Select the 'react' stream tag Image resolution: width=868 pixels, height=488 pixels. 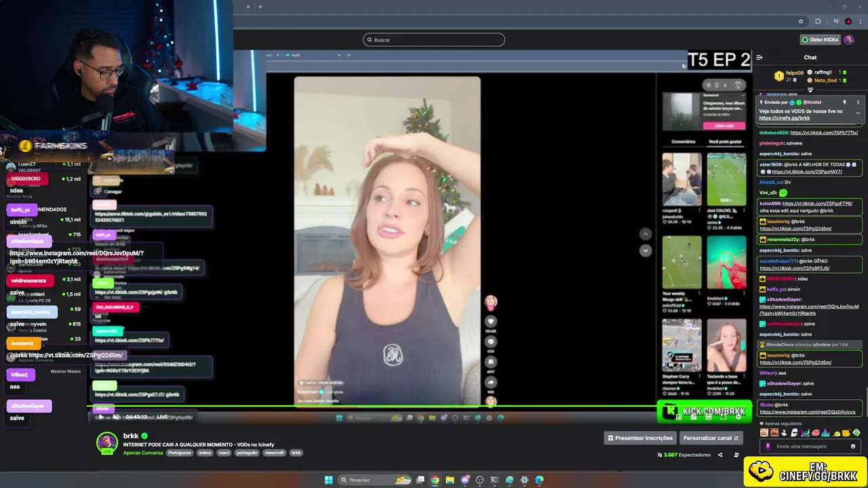pyautogui.click(x=224, y=453)
